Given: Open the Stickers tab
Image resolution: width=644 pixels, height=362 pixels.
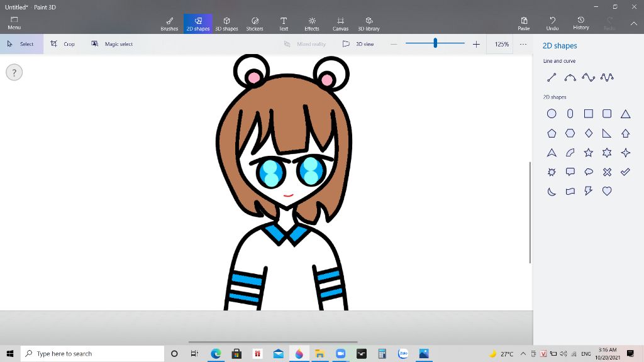Looking at the screenshot, I should (255, 24).
